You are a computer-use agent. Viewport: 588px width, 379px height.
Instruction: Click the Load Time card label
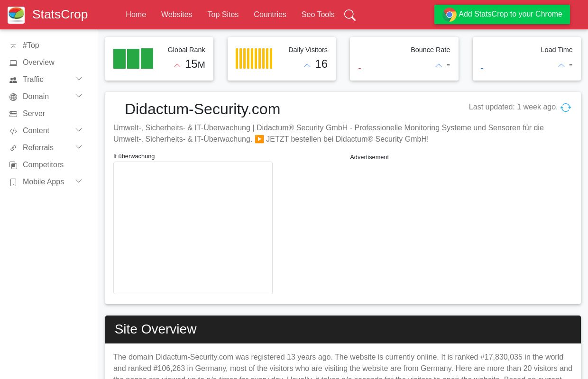[x=557, y=50]
